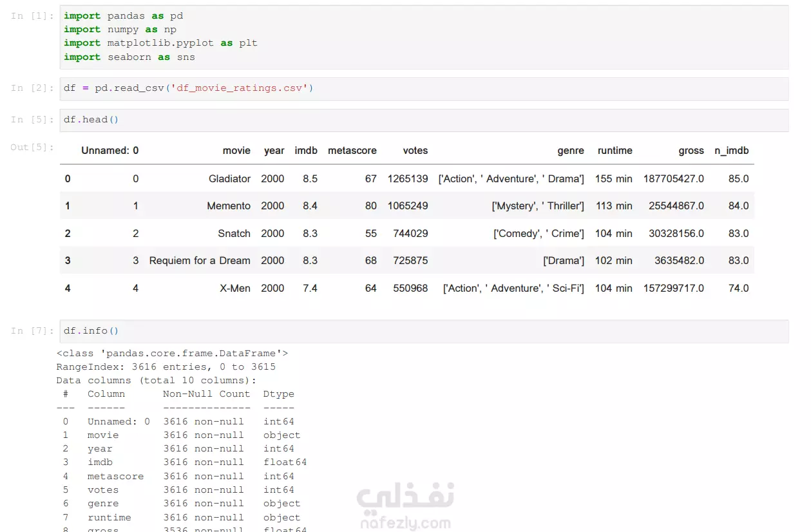This screenshot has width=811, height=532.
Task: Click the 'Dtype' info header
Action: tap(279, 394)
